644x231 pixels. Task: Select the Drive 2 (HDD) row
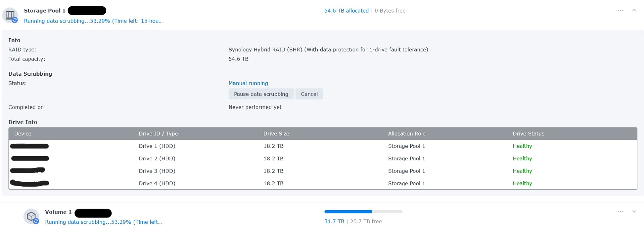coord(323,158)
